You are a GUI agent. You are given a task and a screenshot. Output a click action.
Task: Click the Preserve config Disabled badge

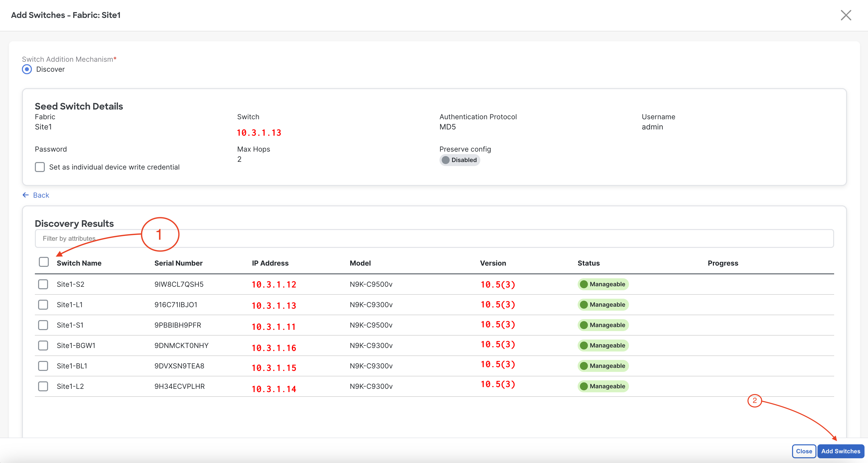460,160
